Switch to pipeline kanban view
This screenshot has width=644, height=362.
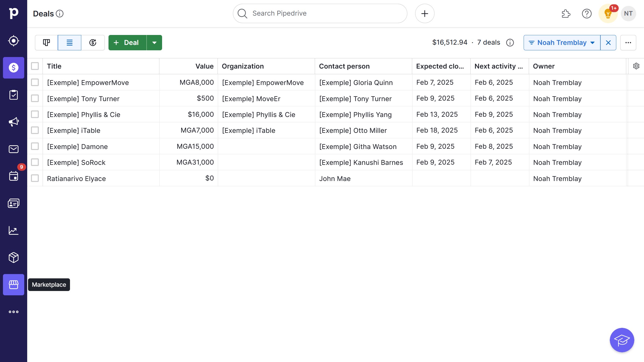coord(46,42)
